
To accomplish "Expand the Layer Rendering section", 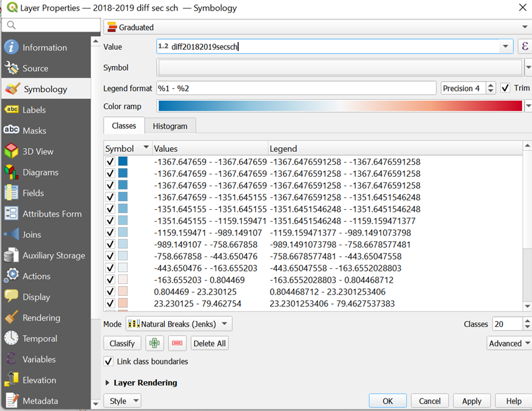I will point(108,383).
